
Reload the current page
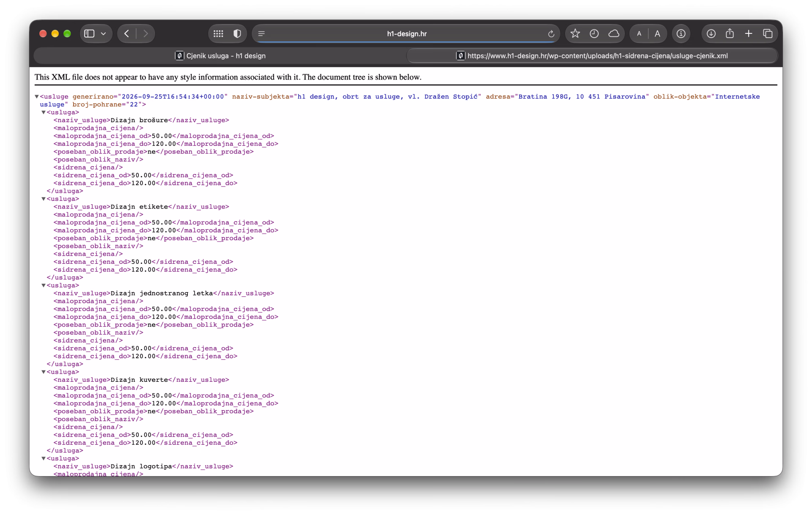click(x=551, y=34)
